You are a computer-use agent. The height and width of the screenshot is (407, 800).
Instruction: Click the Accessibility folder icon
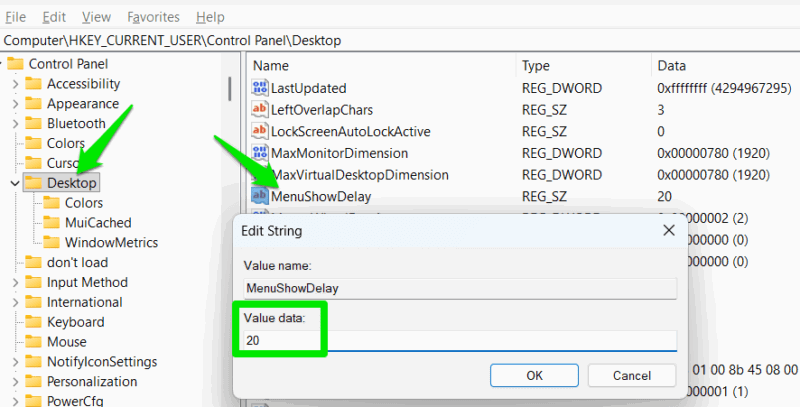coord(33,84)
